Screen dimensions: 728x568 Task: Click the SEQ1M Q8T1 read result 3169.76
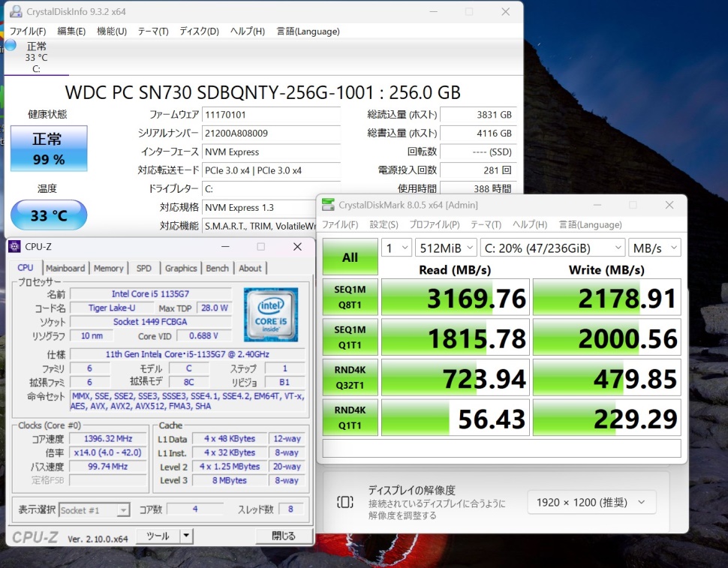tap(455, 297)
